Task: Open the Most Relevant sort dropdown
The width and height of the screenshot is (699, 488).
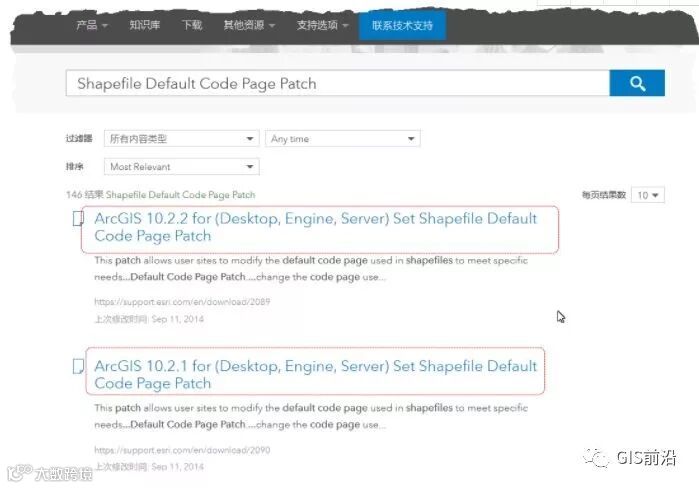Action: pos(181,167)
